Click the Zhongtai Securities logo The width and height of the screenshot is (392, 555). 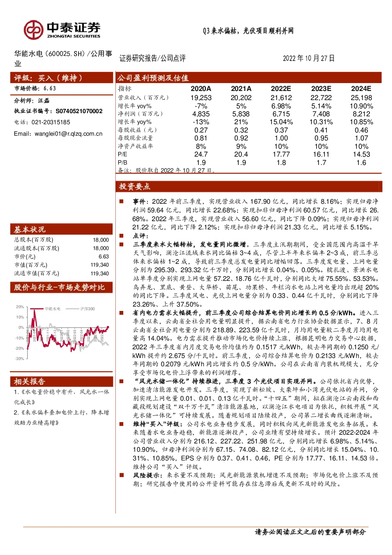[x=62, y=30]
